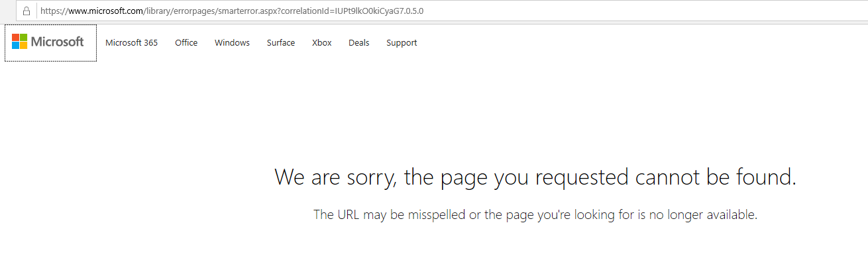Click the errorpages segment of URL
Viewport: 868px width, 262px height.
(x=188, y=11)
